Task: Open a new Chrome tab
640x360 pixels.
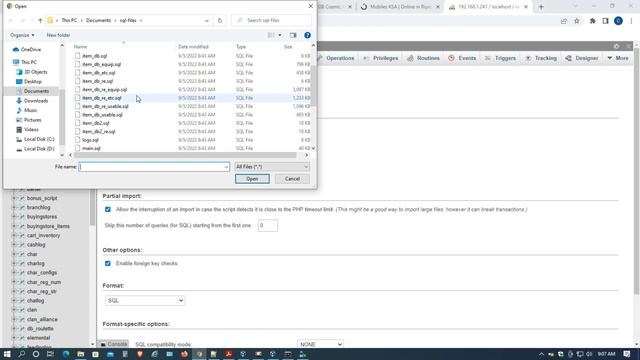Action: pyautogui.click(x=541, y=7)
